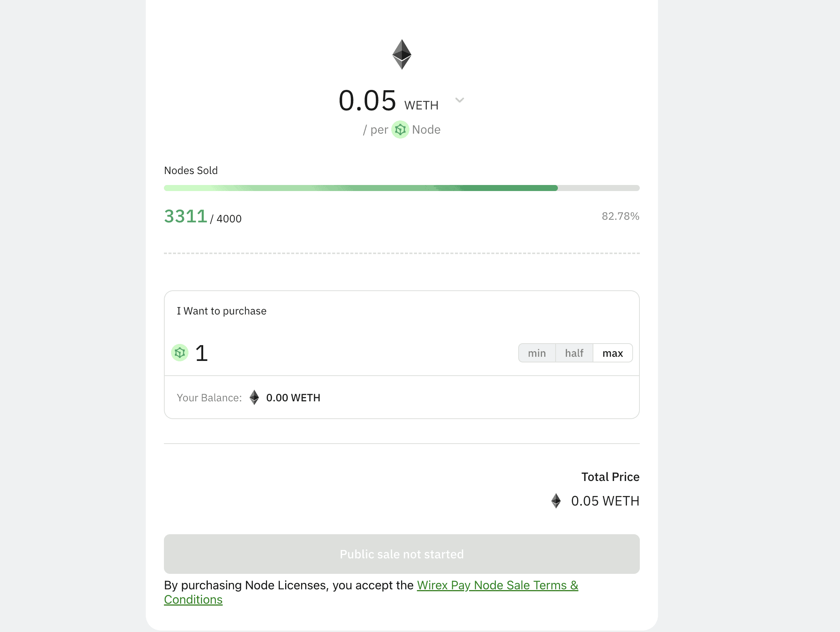Viewport: 840px width, 632px height.
Task: Click the 3311 nodes sold count
Action: pos(185,216)
